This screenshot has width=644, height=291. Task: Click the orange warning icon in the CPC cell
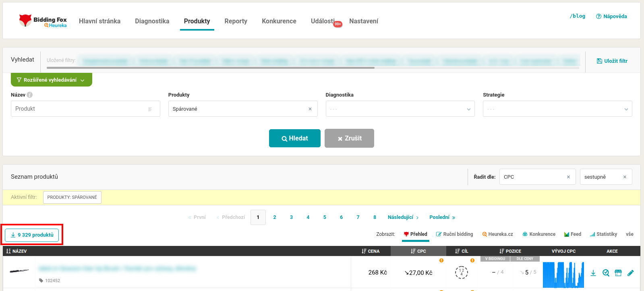click(441, 260)
